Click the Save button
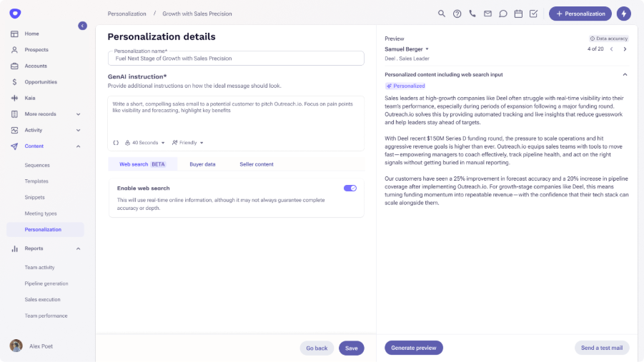 [351, 348]
